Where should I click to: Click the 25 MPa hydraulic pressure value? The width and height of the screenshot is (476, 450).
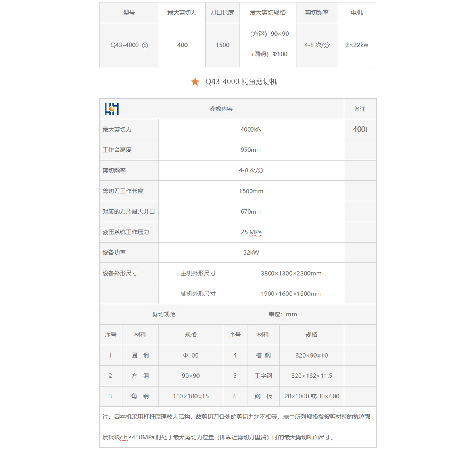click(x=251, y=232)
